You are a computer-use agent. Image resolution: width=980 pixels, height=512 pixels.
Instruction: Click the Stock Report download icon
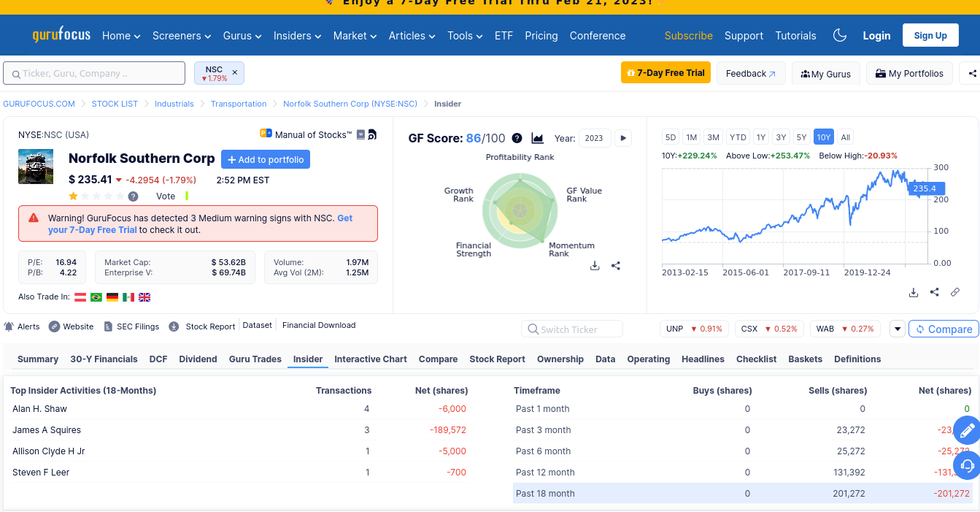[x=174, y=326]
